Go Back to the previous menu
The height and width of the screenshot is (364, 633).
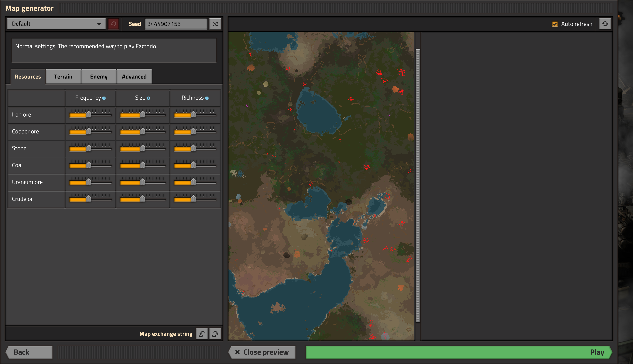(x=29, y=352)
